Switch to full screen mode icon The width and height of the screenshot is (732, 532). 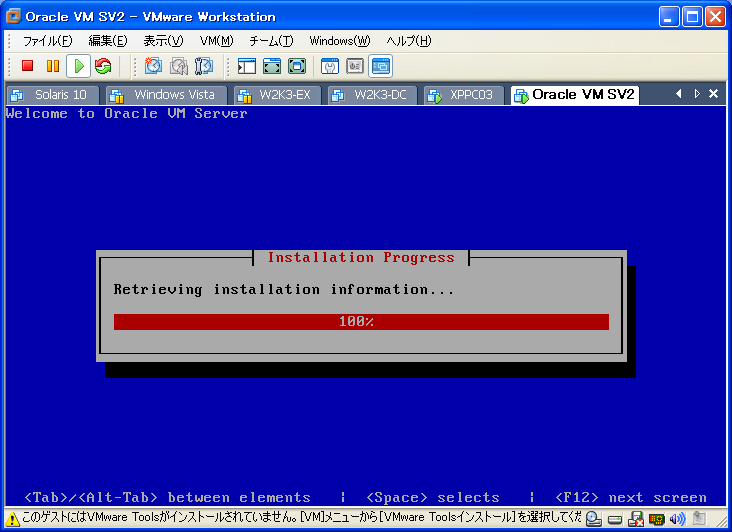click(272, 66)
